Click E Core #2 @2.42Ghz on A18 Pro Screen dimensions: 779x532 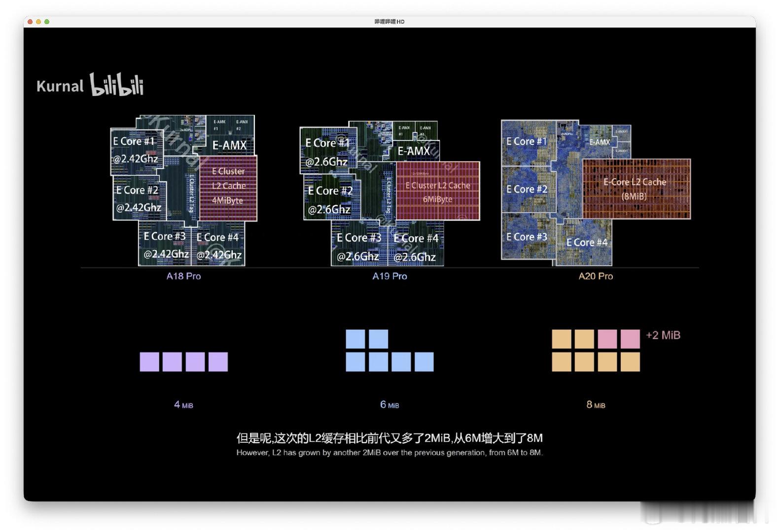click(x=139, y=199)
